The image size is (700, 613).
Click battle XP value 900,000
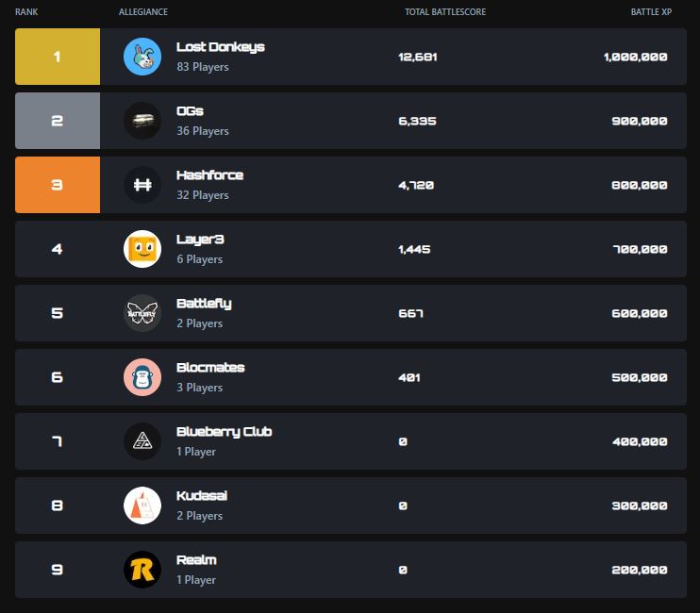[x=640, y=122]
